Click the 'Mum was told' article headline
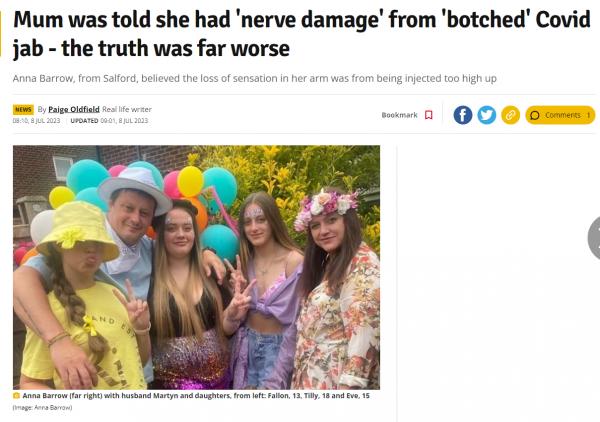Viewport: 600px width, 422px height. click(x=302, y=34)
